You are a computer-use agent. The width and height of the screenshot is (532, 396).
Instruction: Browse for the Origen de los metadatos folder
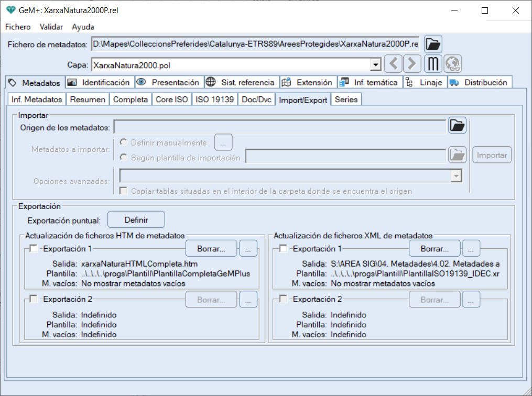click(x=457, y=126)
